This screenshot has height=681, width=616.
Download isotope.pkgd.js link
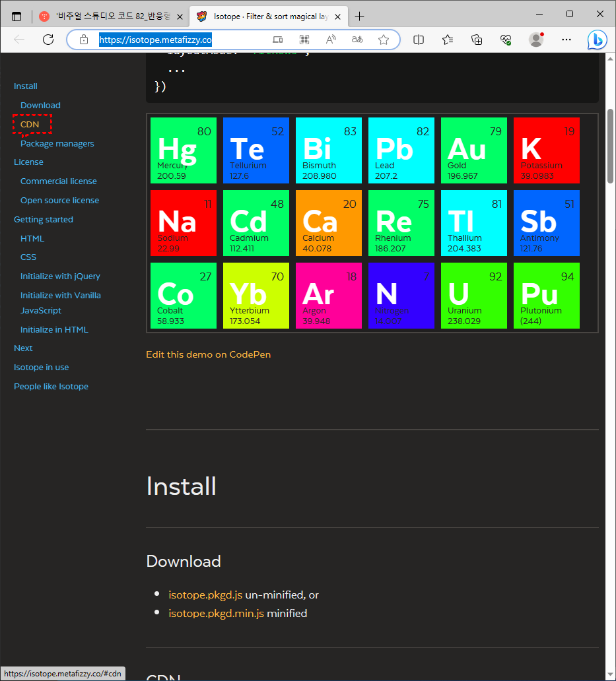[x=205, y=595]
